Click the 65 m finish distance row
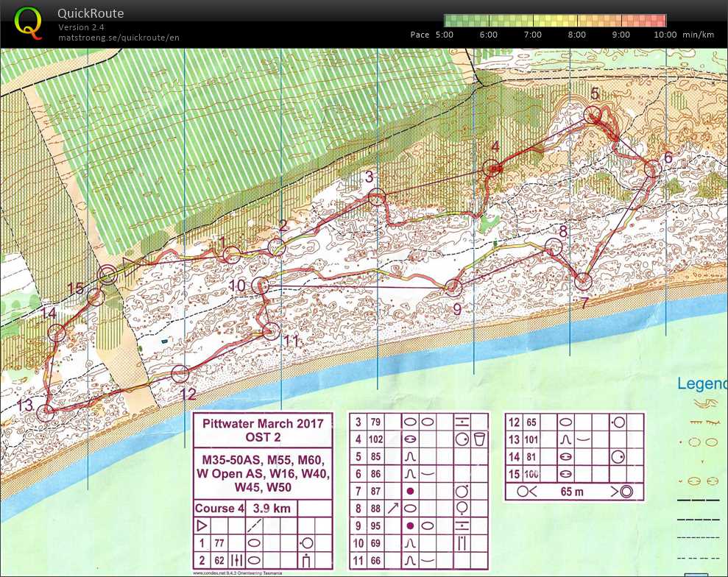This screenshot has height=577, width=728. coord(573,492)
